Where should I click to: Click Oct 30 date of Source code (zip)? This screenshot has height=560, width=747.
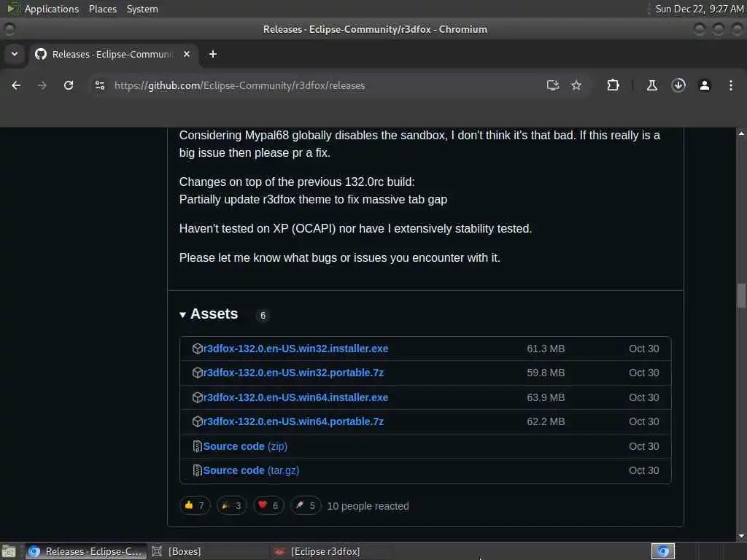click(x=643, y=447)
